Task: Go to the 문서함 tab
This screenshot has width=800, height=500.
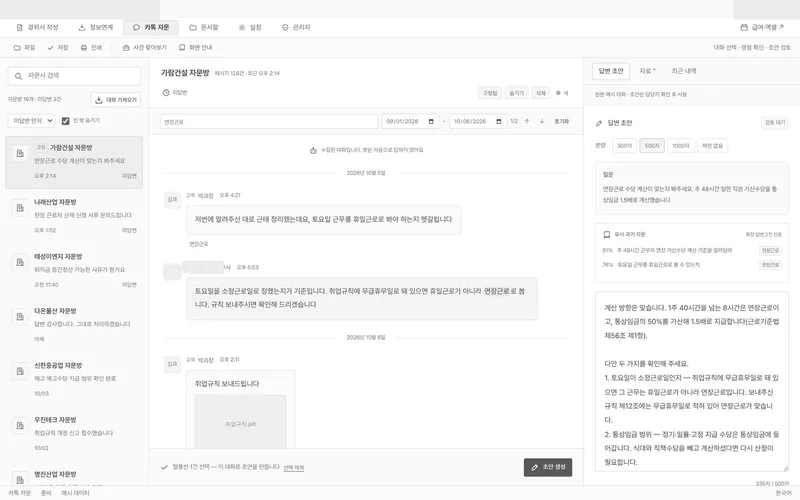Action: [x=204, y=28]
